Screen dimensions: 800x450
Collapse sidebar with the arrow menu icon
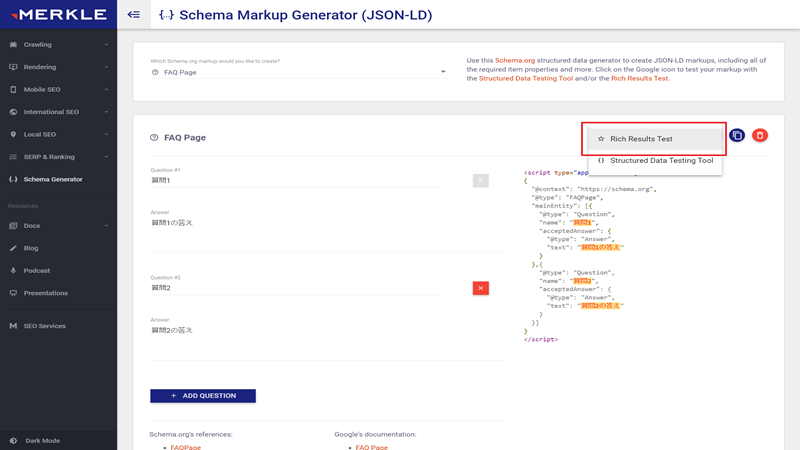tap(134, 15)
